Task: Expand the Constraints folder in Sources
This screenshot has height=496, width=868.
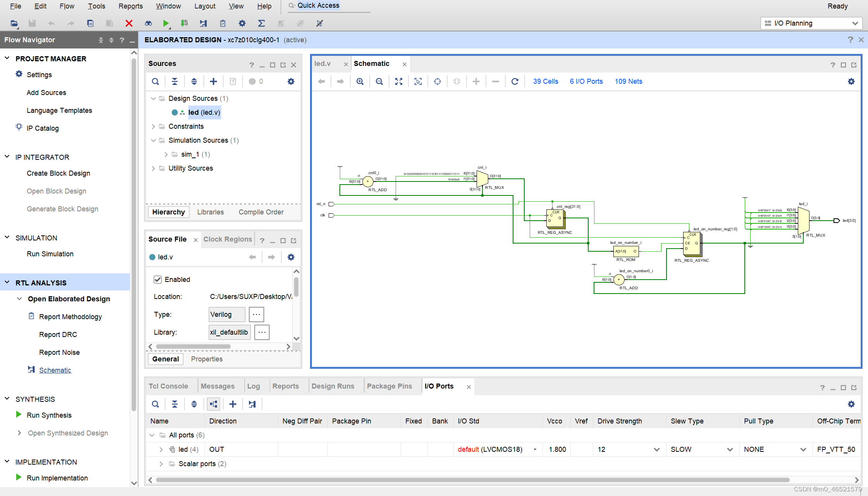Action: click(x=153, y=126)
